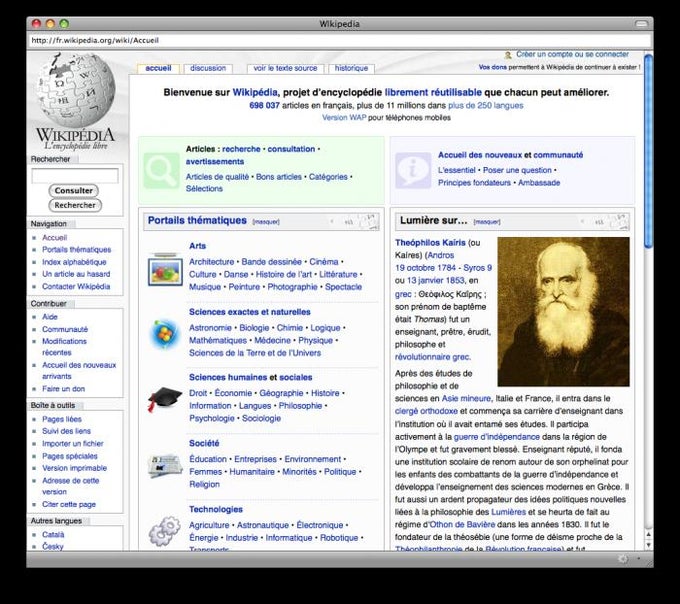680x604 pixels.
Task: Open guerre d'indépendance link
Action: click(497, 437)
